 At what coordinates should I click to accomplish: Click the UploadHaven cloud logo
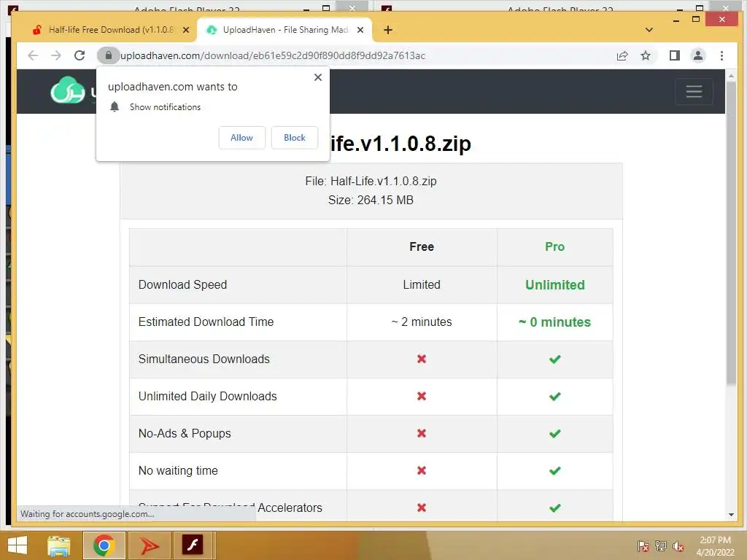pyautogui.click(x=68, y=90)
